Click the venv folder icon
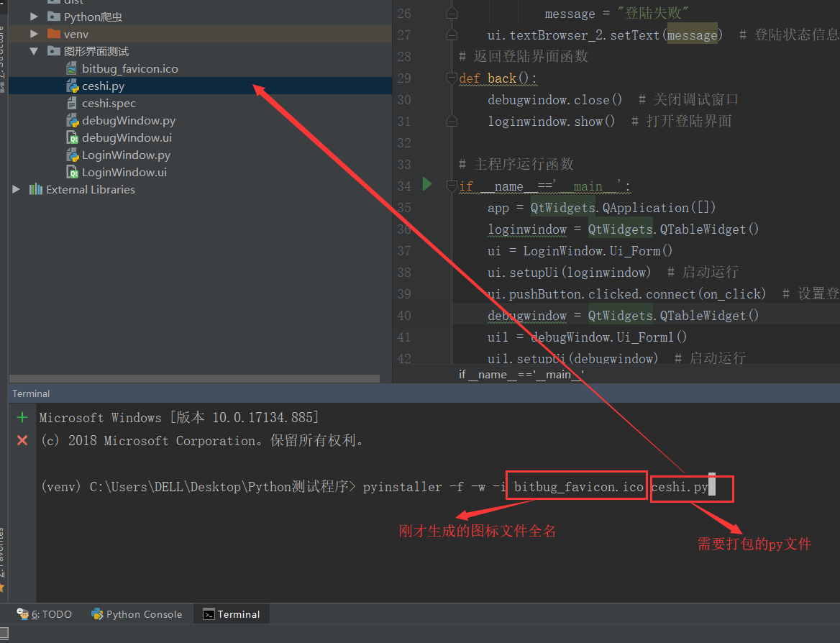The image size is (840, 643). pyautogui.click(x=53, y=34)
